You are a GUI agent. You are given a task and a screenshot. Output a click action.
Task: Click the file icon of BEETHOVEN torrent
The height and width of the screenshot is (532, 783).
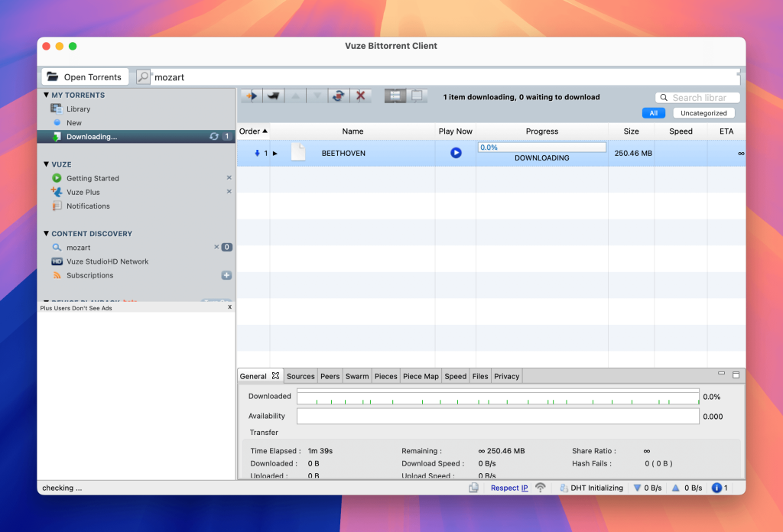[298, 152]
